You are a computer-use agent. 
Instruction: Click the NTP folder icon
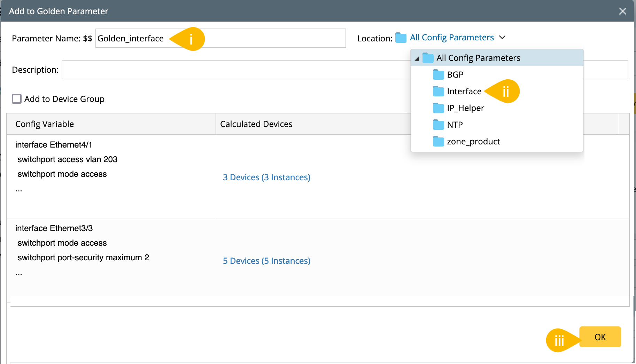coord(438,125)
